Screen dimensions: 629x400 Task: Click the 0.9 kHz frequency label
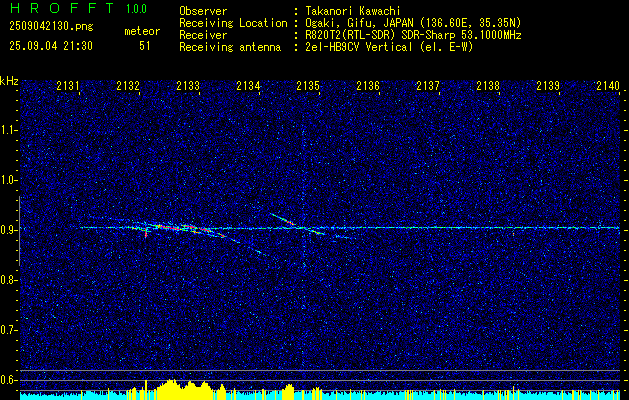click(x=9, y=230)
